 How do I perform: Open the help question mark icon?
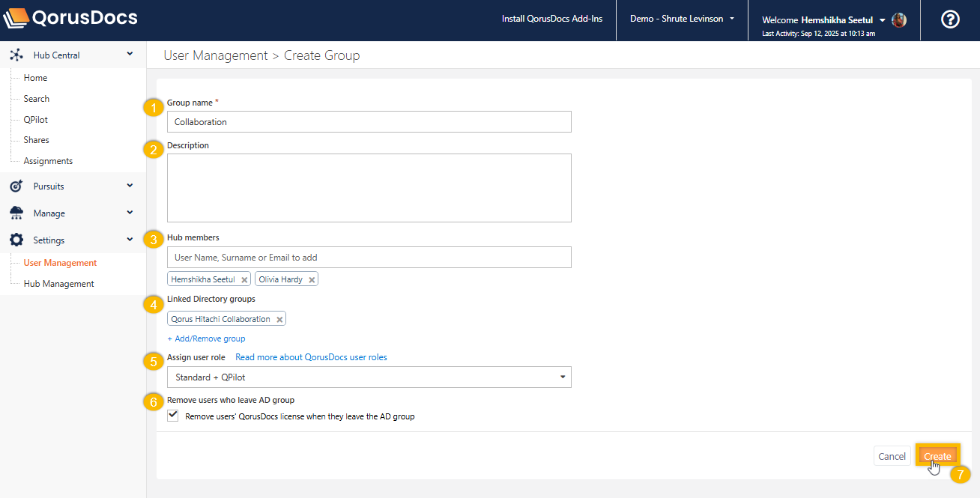(x=950, y=20)
